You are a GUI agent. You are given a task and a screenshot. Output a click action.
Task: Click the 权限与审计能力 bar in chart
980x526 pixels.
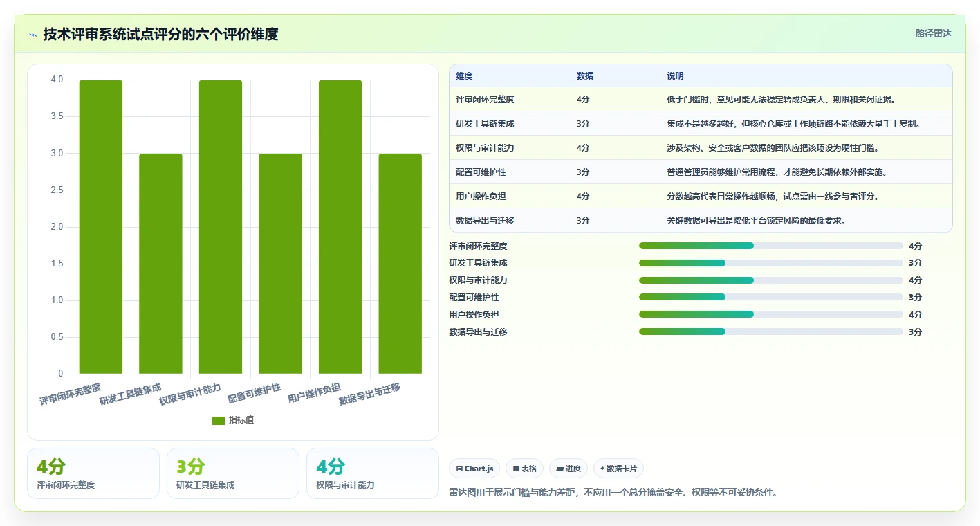coord(221,227)
